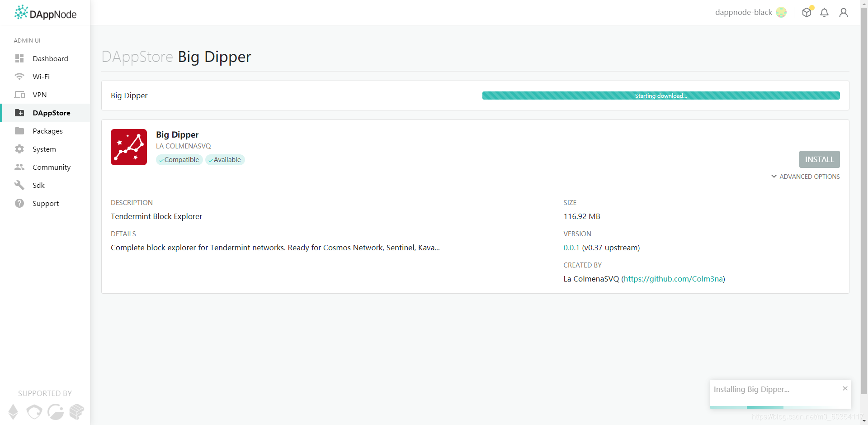Open Dashboard via its grid icon
Image resolution: width=868 pixels, height=425 pixels.
click(x=19, y=58)
